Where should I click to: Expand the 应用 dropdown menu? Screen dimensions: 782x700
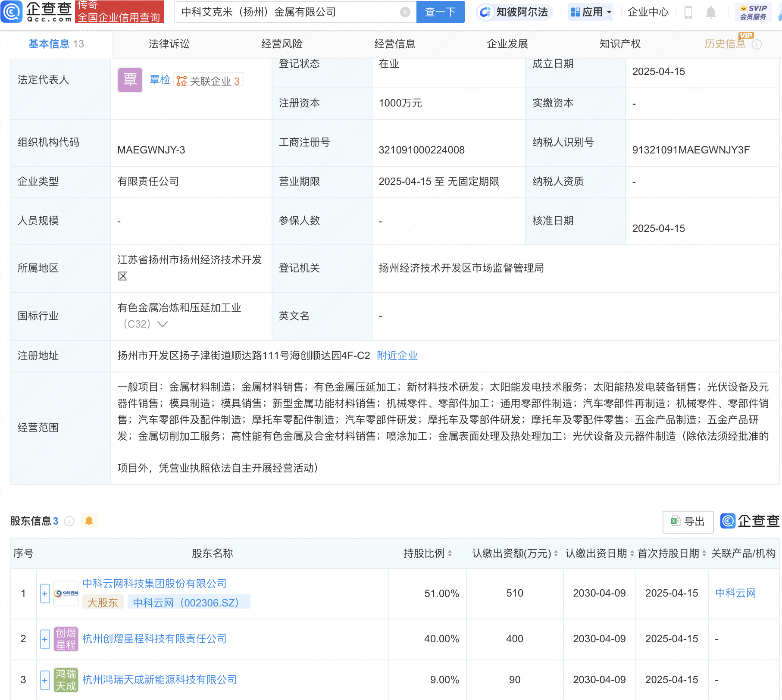(x=591, y=12)
